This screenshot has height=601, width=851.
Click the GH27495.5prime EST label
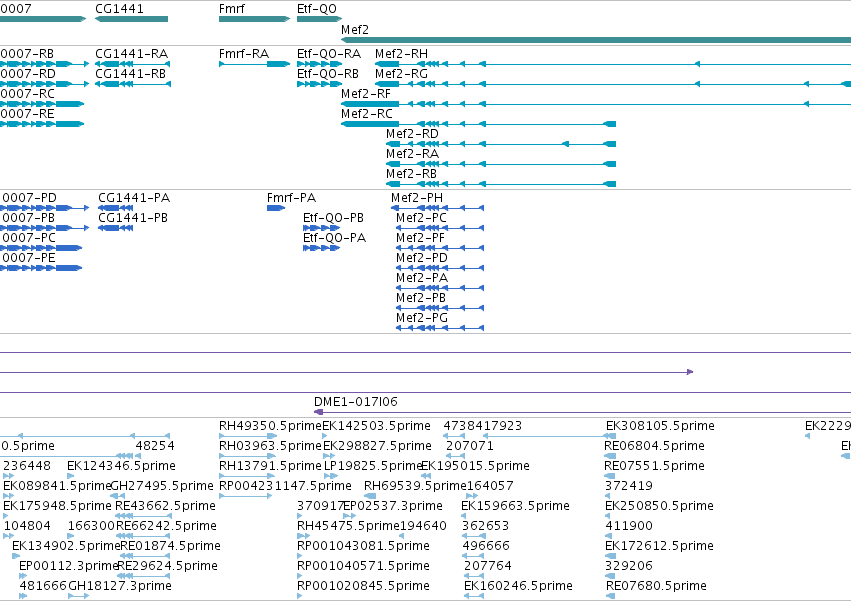162,486
